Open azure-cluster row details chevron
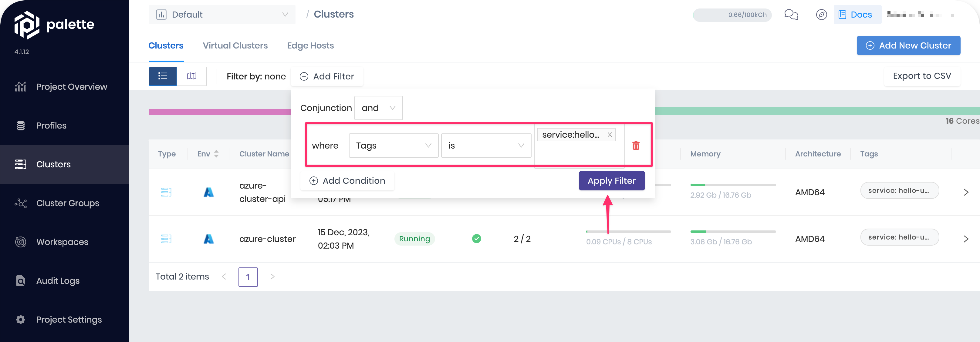The height and width of the screenshot is (342, 980). 966,239
